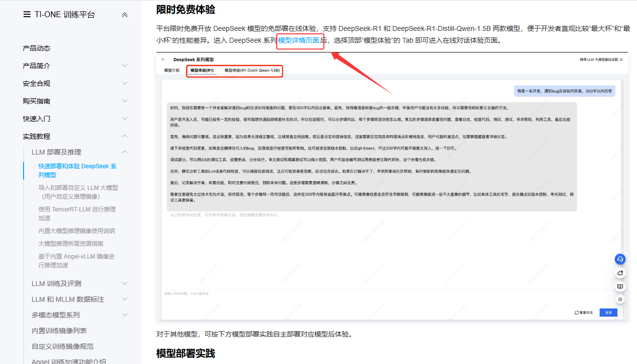This screenshot has height=364, width=637.
Task: Expand the LLM 训练及评测 chevron
Action: [x=125, y=284]
